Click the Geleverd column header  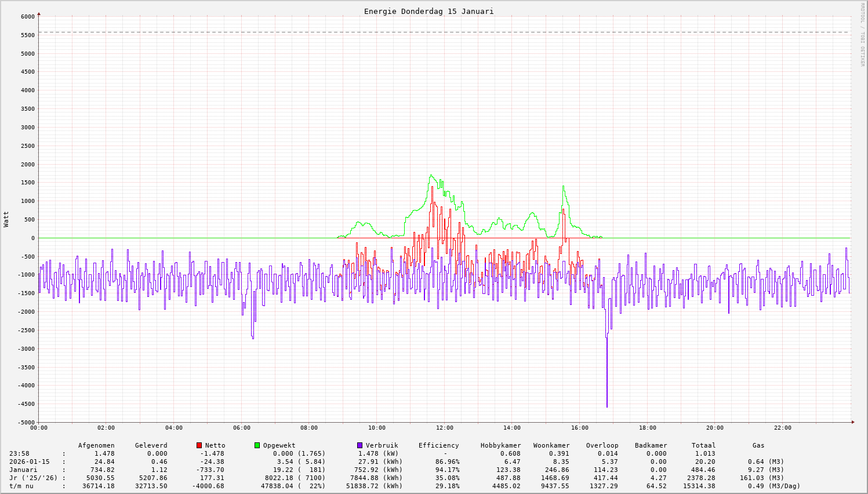click(151, 445)
